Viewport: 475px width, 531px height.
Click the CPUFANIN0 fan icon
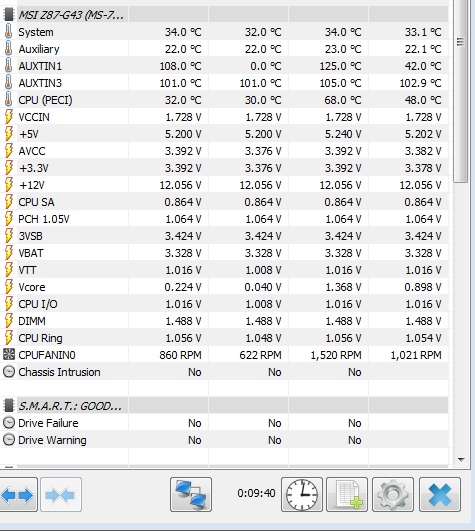click(x=8, y=355)
